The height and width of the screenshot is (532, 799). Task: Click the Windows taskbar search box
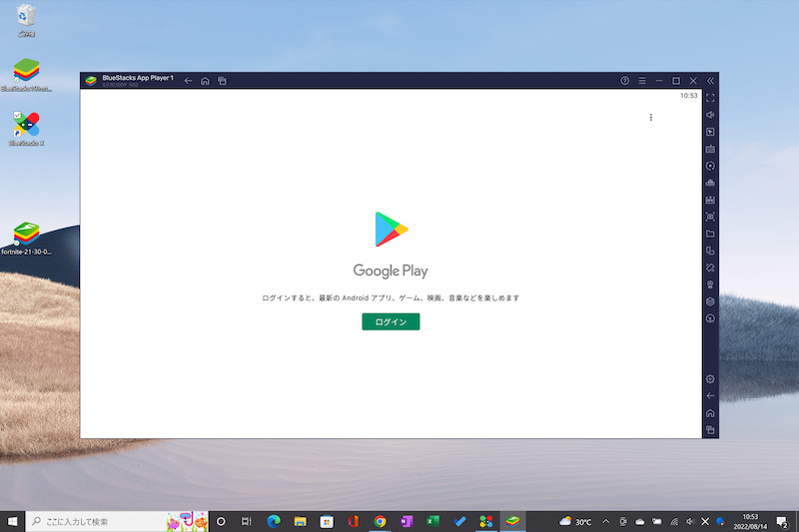95,521
